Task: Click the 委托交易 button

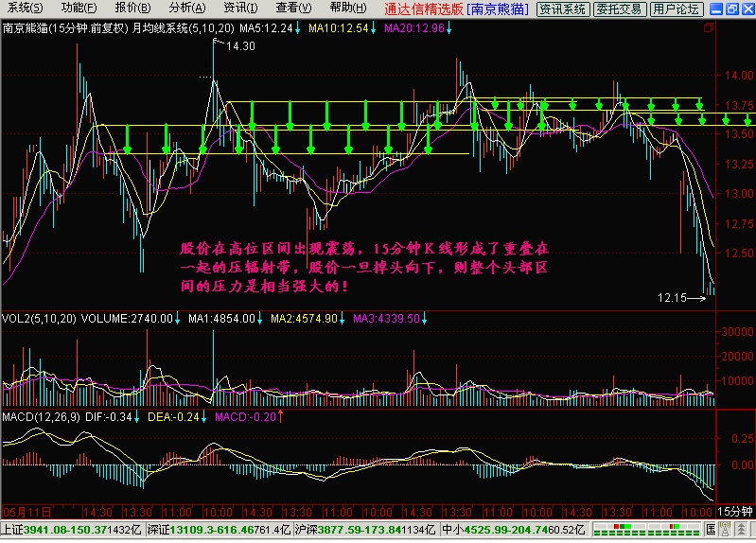Action: [x=621, y=9]
